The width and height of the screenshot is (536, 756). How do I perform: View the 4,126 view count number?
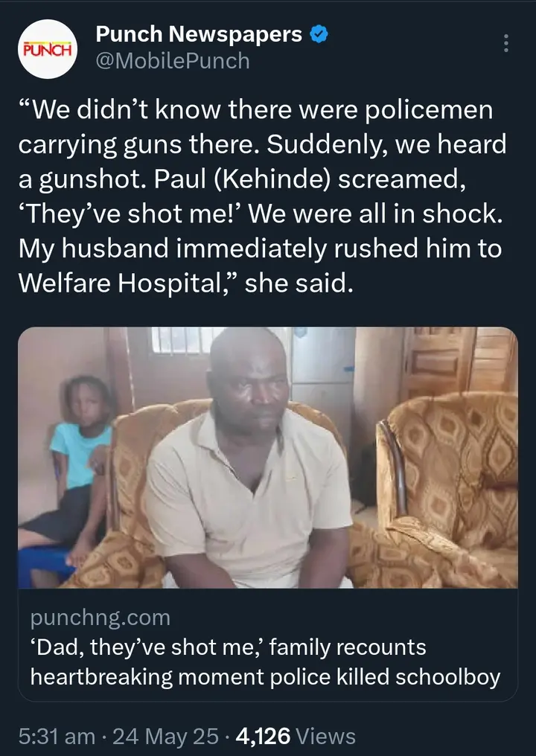264,736
